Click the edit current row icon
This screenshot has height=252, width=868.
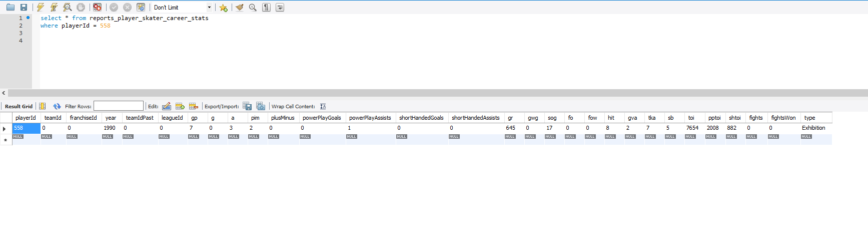[167, 106]
